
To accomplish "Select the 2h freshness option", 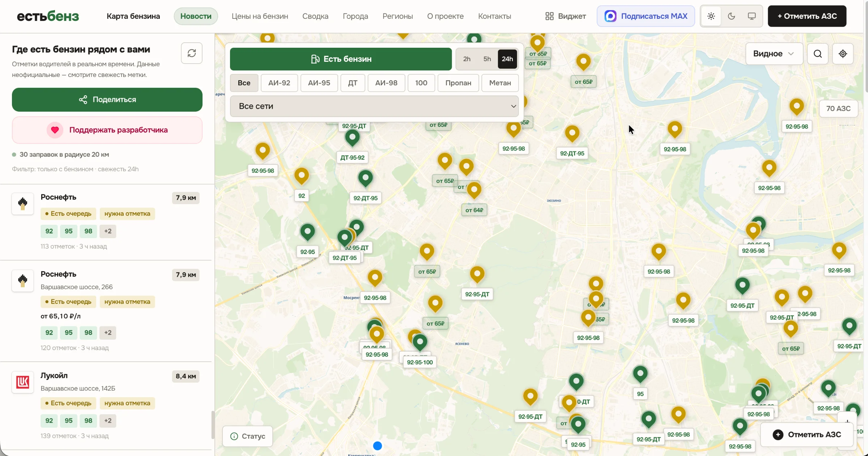I will pyautogui.click(x=467, y=59).
